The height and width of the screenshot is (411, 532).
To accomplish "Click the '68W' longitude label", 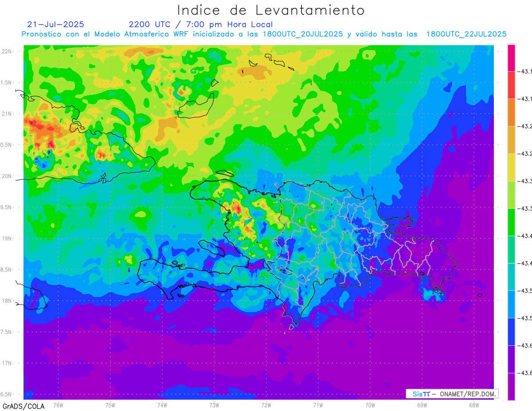I will (x=473, y=405).
